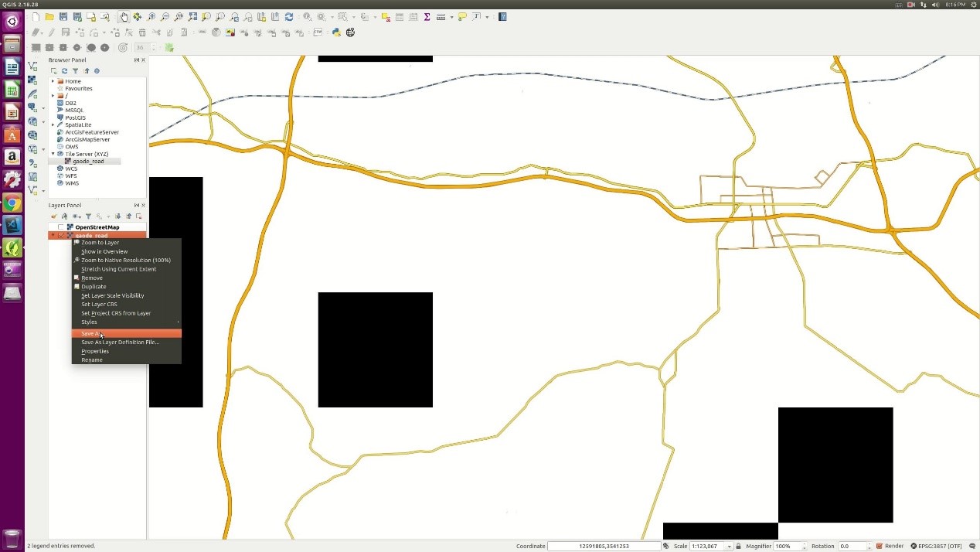This screenshot has width=980, height=552.
Task: Expand the Home folder in Browser
Action: click(x=53, y=81)
